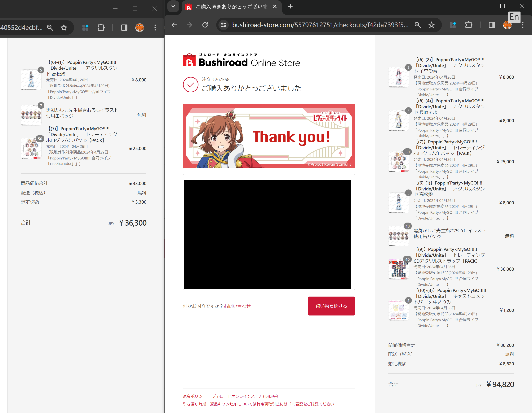Image resolution: width=532 pixels, height=413 pixels.
Task: Open the side panel icon
Action: (x=491, y=25)
